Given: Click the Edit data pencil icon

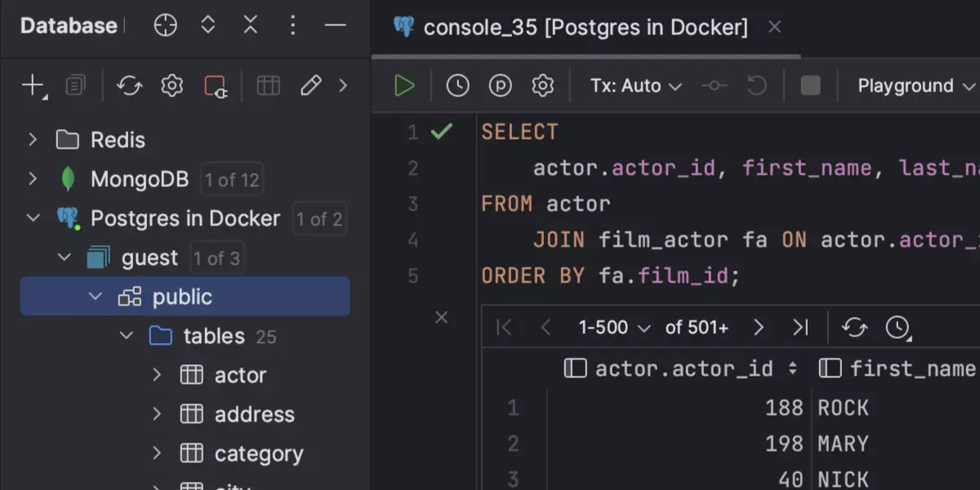Looking at the screenshot, I should [x=310, y=86].
